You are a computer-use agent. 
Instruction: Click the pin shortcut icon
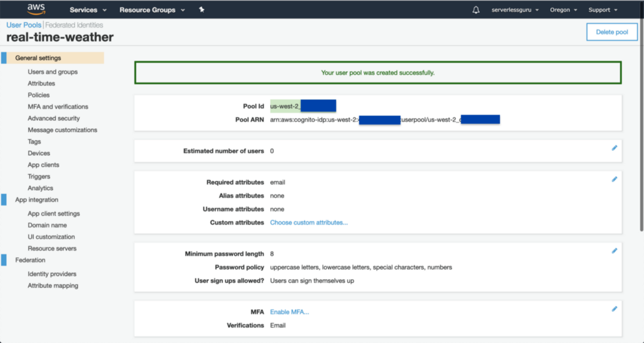click(202, 9)
